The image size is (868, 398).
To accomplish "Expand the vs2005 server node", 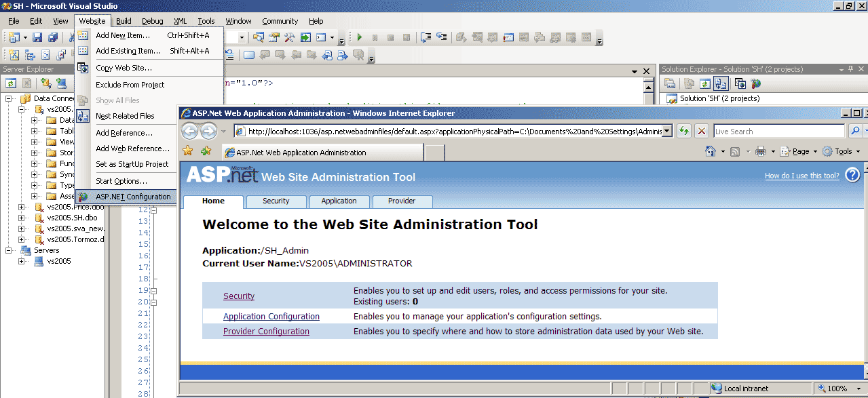I will coord(22,261).
